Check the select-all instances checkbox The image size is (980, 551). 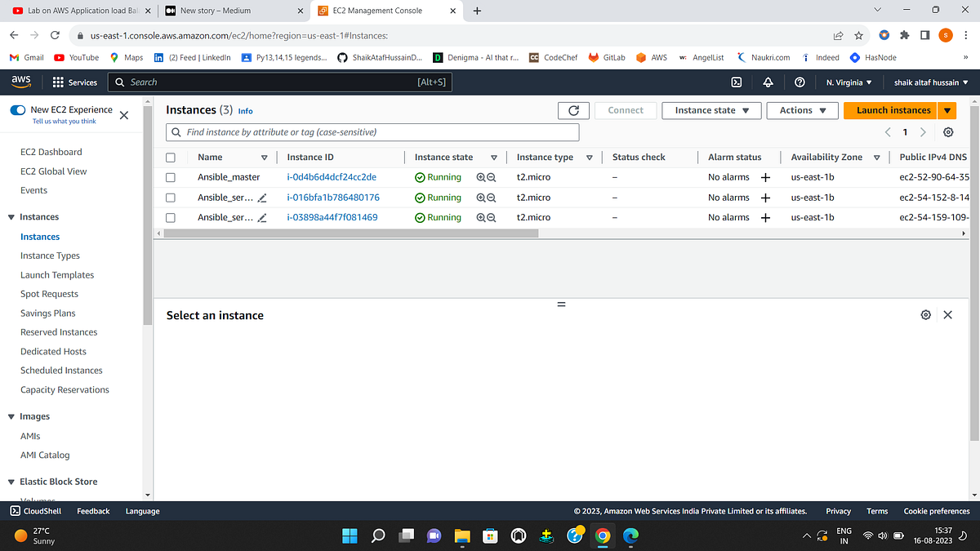click(x=170, y=156)
